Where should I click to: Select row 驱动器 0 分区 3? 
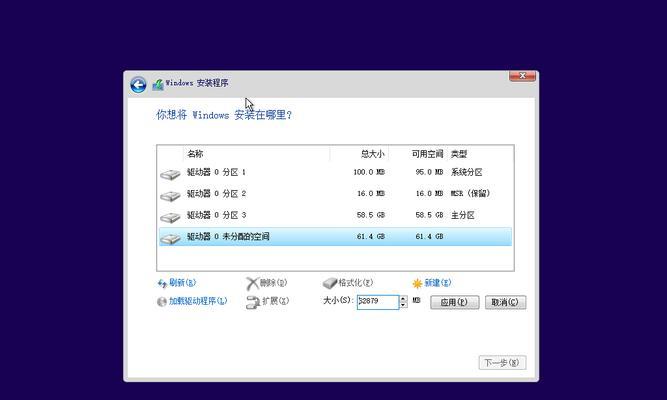pyautogui.click(x=335, y=215)
